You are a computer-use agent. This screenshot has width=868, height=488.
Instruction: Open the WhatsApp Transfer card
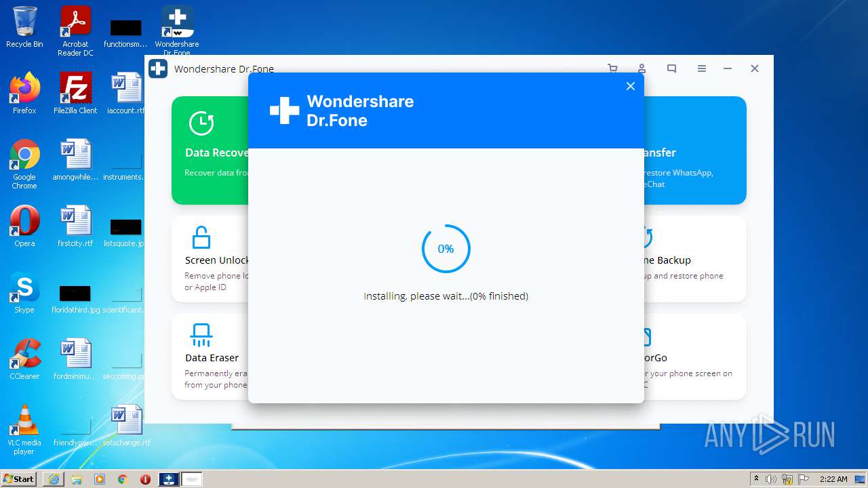[694, 150]
